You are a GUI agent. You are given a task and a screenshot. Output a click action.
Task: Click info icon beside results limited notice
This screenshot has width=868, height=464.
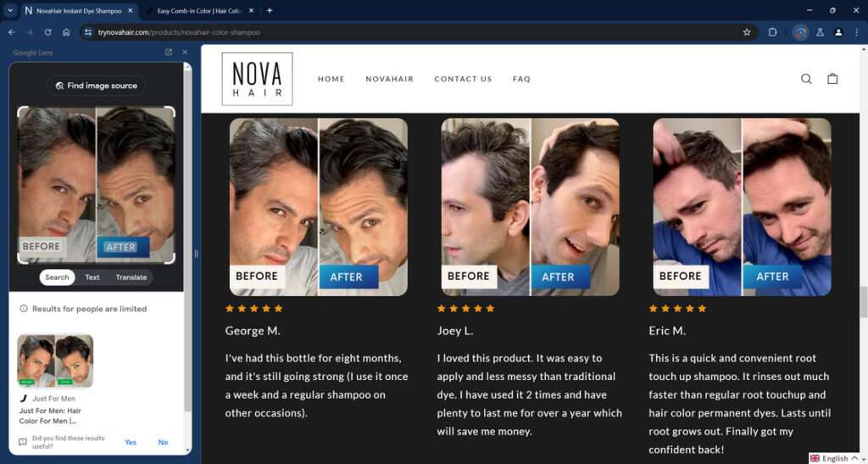point(24,309)
